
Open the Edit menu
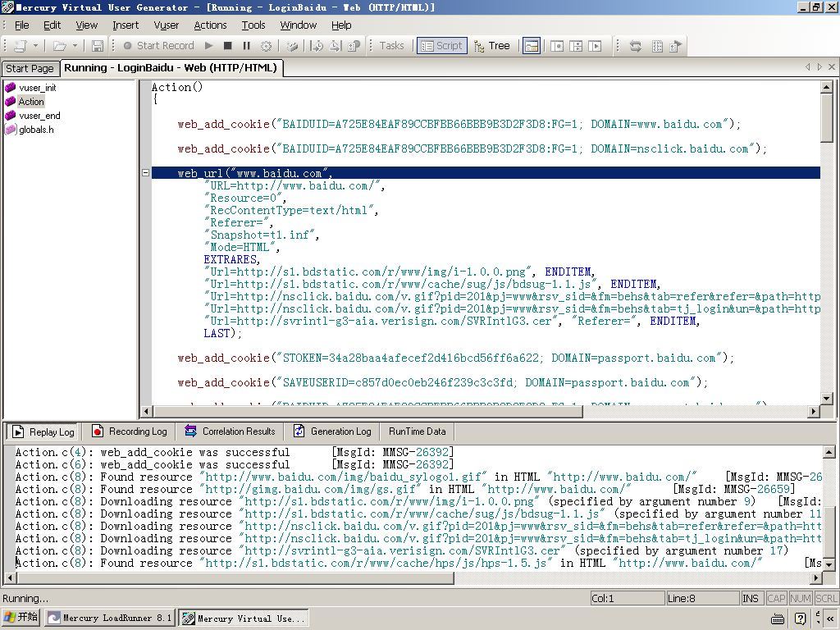pos(52,25)
